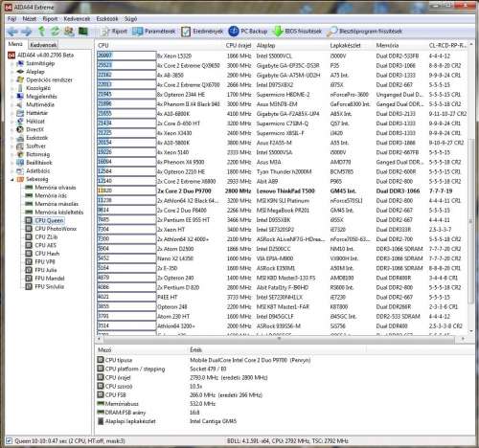479x448 pixels.
Task: Open the Kedvencek menu
Action: 77,19
